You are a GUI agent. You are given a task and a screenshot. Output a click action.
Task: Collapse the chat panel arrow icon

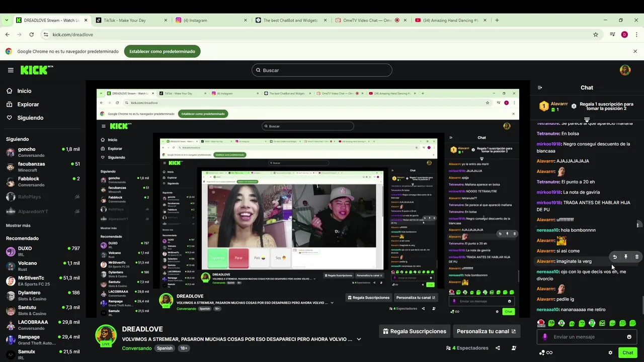pyautogui.click(x=540, y=87)
